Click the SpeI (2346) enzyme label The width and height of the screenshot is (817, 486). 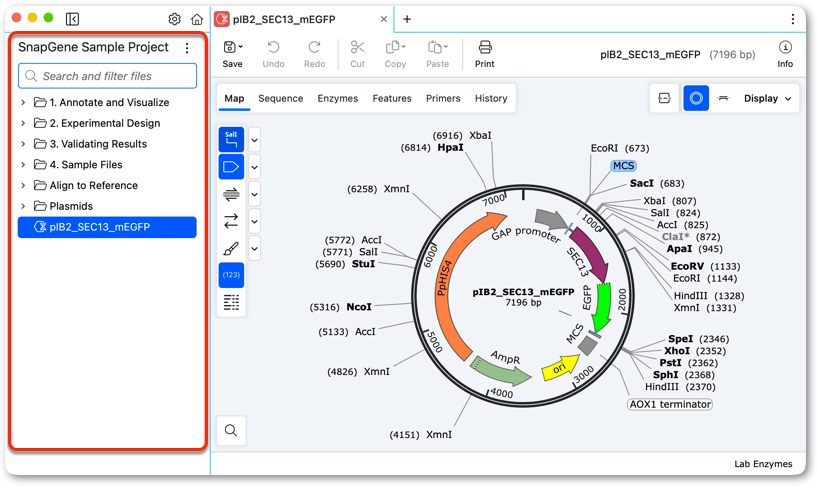click(x=699, y=339)
